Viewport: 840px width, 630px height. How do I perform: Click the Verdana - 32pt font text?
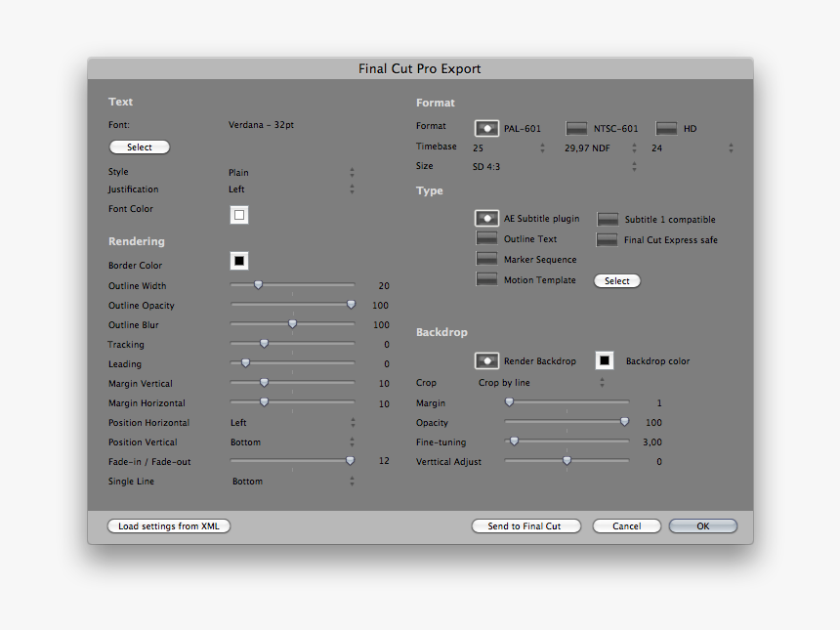coord(261,125)
